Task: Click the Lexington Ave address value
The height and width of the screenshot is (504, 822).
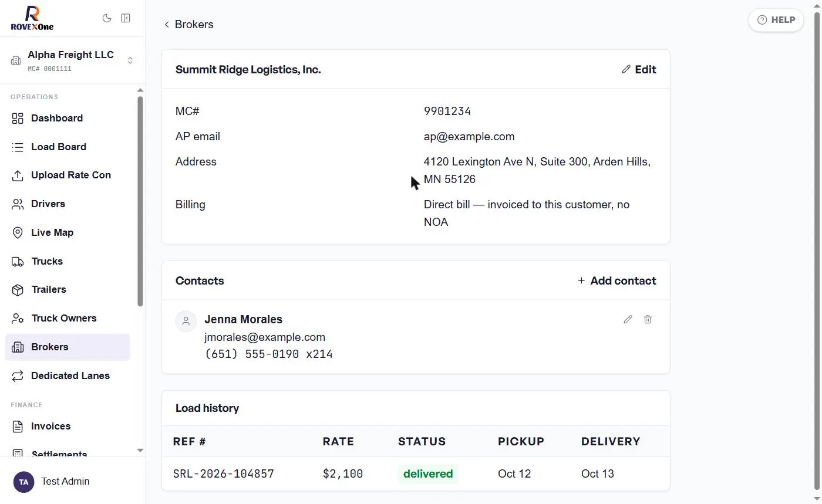Action: pyautogui.click(x=537, y=170)
